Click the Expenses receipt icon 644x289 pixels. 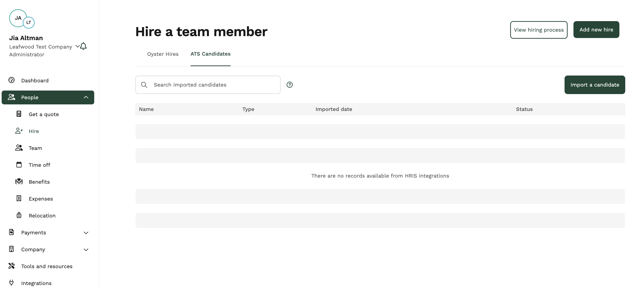(19, 198)
